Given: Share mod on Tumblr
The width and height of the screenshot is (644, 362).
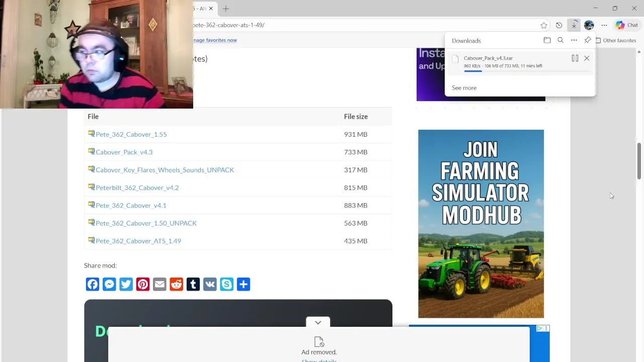Looking at the screenshot, I should pos(193,285).
